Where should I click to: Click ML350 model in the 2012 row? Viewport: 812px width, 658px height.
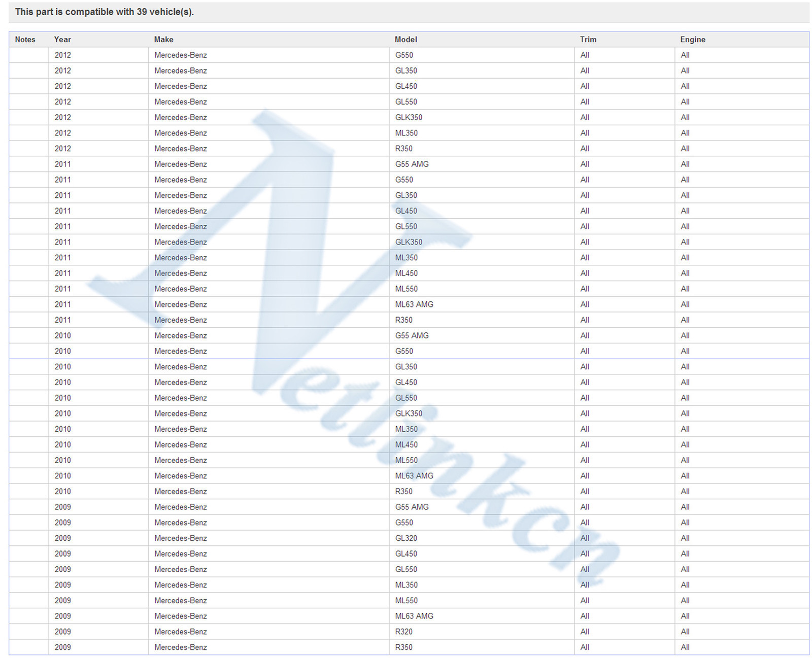[x=406, y=133]
